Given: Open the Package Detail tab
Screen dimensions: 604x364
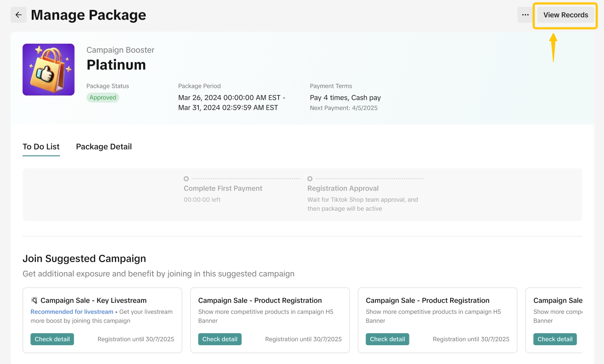Looking at the screenshot, I should [x=104, y=147].
